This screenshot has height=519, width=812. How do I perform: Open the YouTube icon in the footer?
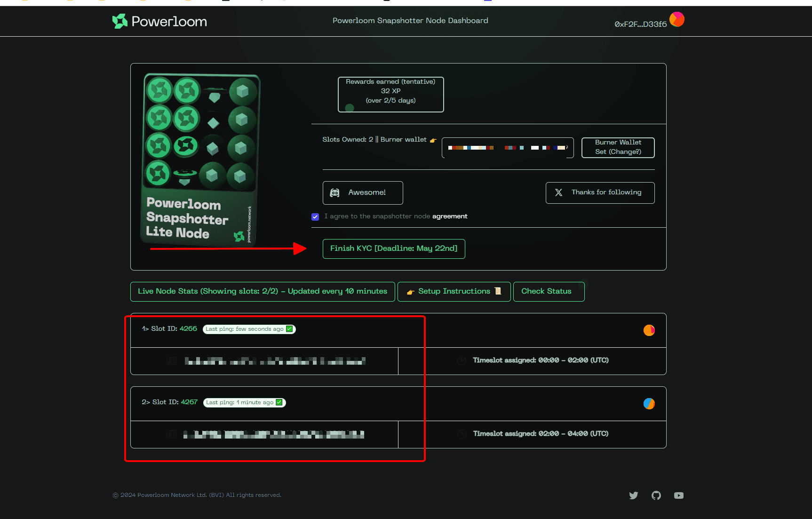(679, 495)
